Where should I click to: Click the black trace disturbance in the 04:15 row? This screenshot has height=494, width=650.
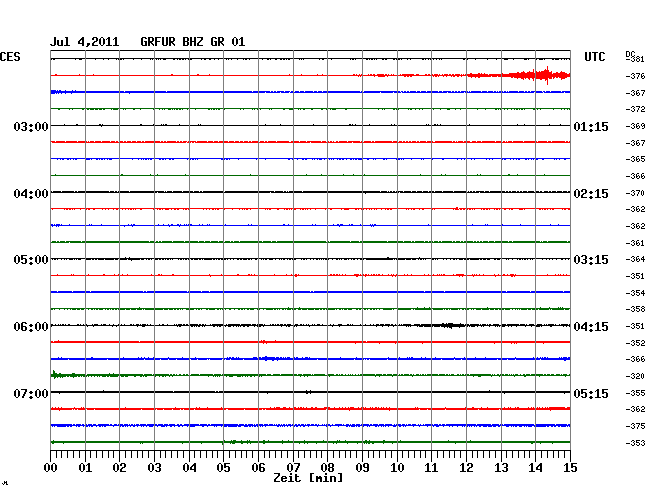point(450,325)
